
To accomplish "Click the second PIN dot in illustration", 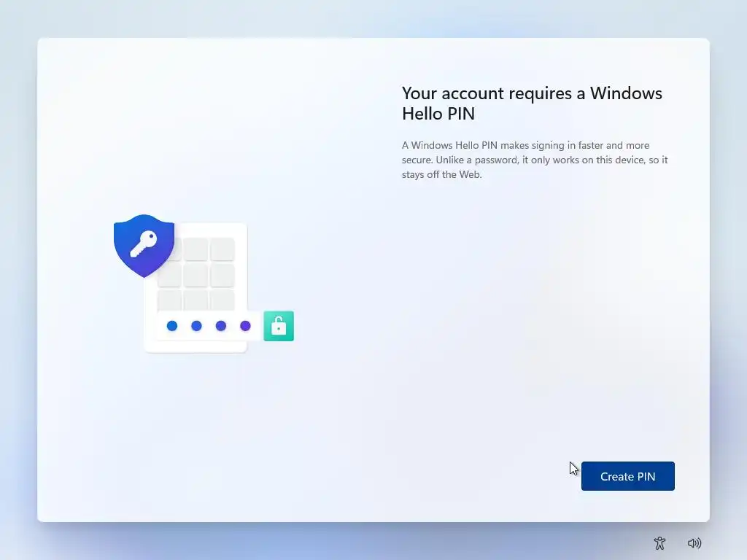I will click(x=196, y=326).
